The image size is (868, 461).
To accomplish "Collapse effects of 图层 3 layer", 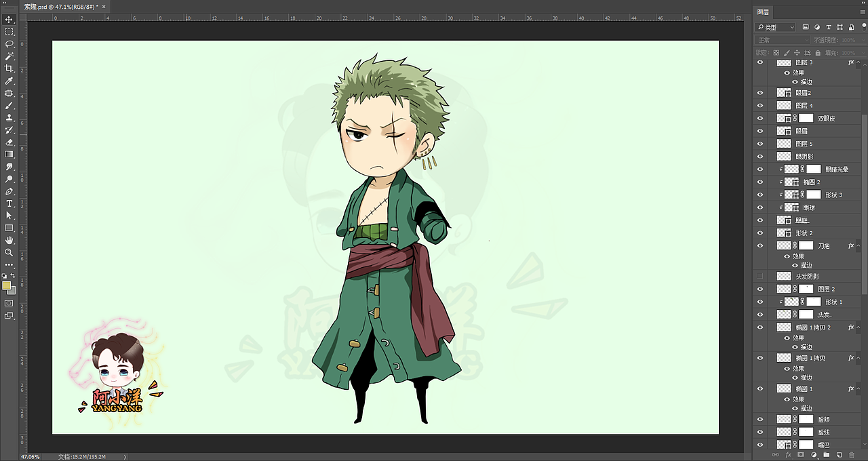I will (x=857, y=62).
